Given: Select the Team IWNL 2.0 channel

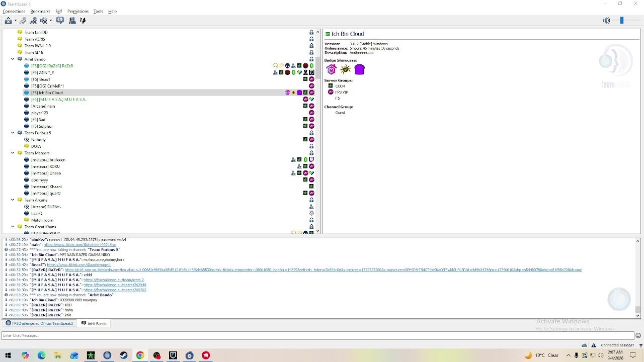Looking at the screenshot, I should [38, 46].
